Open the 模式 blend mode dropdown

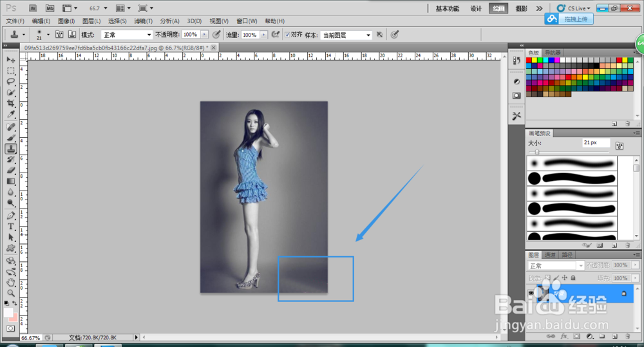click(126, 35)
